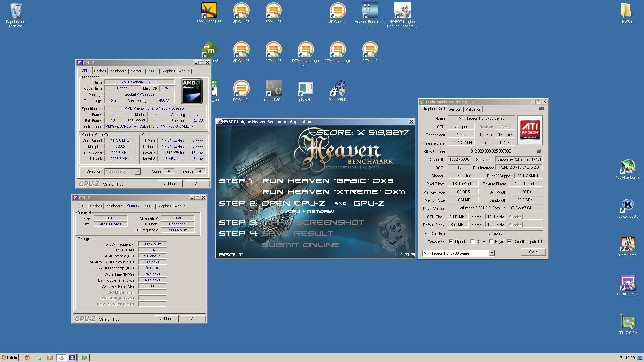Switch to Validation tab in GPU-Z
The image size is (644, 362).
click(x=473, y=109)
